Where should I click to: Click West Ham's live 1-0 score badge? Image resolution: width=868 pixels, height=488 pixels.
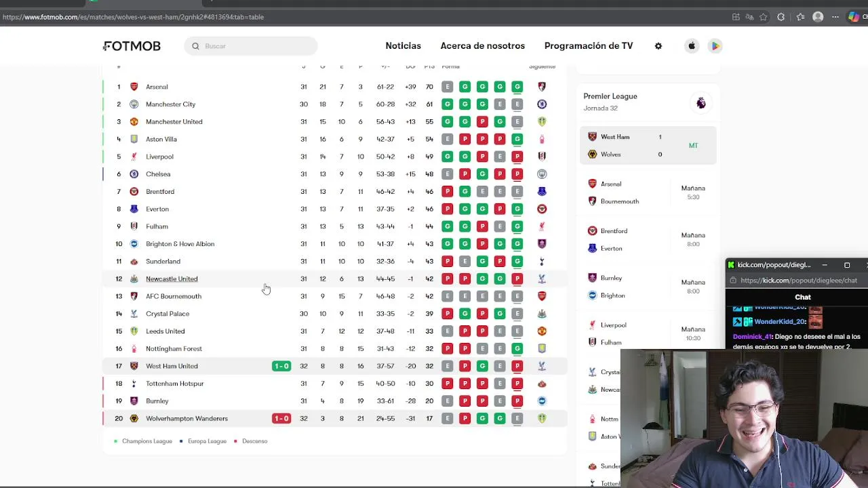[281, 366]
